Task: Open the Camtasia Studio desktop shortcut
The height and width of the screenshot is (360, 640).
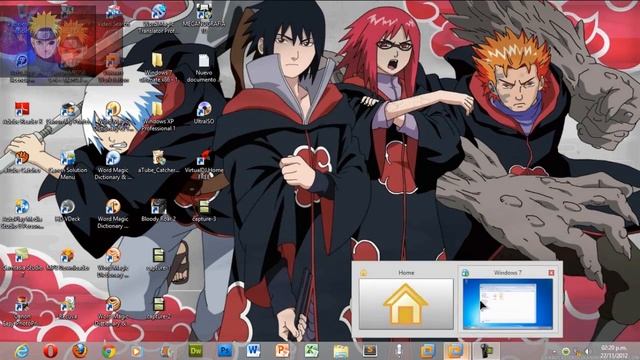Action: (x=22, y=262)
